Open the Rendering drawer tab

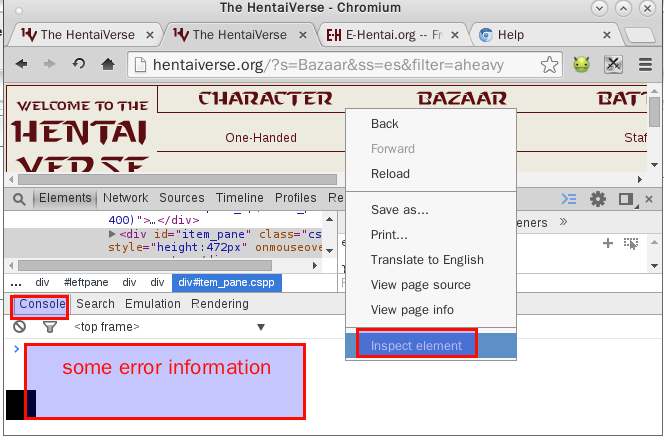(x=220, y=304)
